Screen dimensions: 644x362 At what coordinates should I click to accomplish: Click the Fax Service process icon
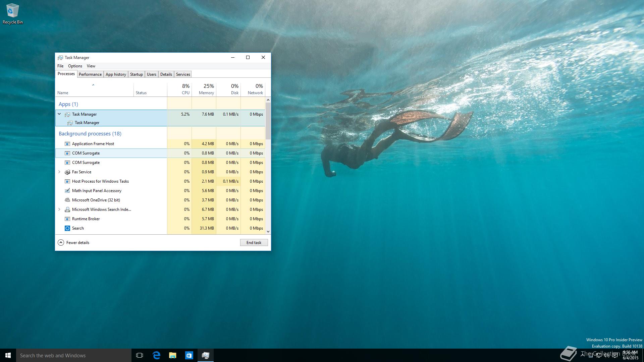point(67,172)
